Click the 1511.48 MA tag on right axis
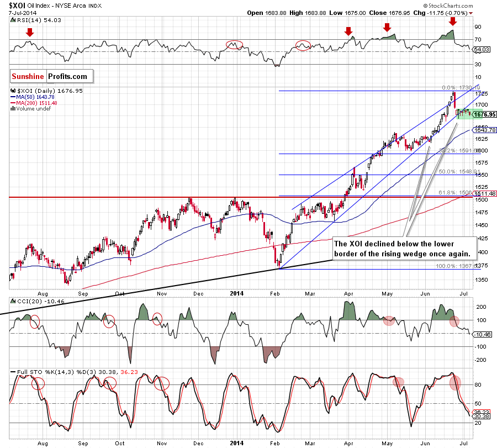The height and width of the screenshot is (448, 497). pyautogui.click(x=485, y=193)
